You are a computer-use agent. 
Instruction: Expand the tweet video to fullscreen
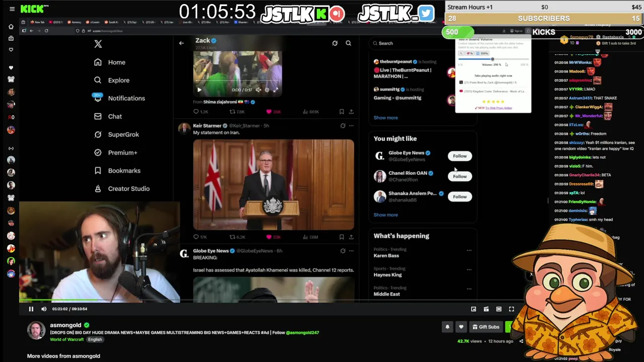[275, 90]
